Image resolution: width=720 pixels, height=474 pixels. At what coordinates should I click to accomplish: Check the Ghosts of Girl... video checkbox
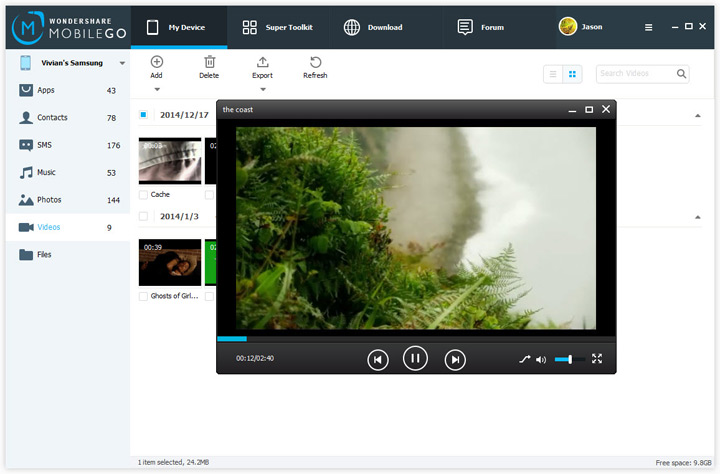pos(143,296)
